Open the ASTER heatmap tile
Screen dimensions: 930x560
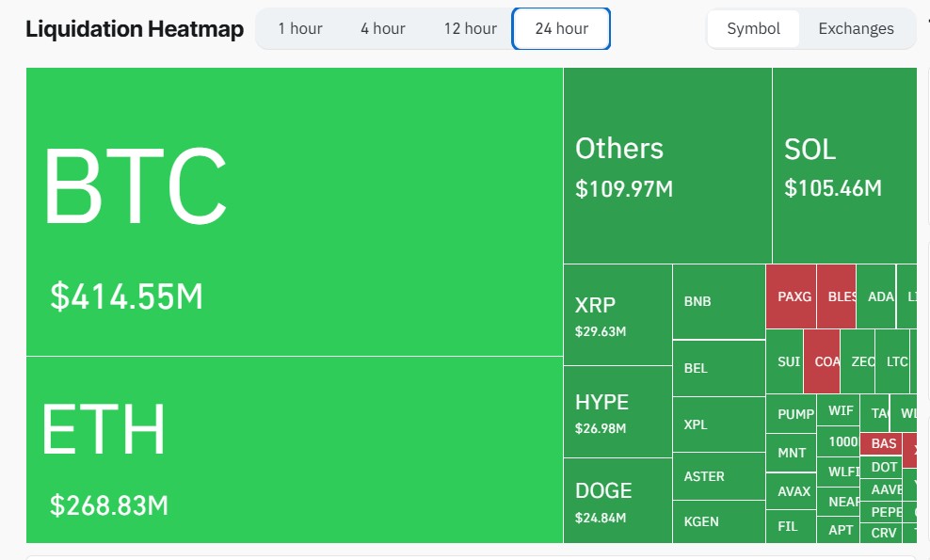pyautogui.click(x=718, y=476)
